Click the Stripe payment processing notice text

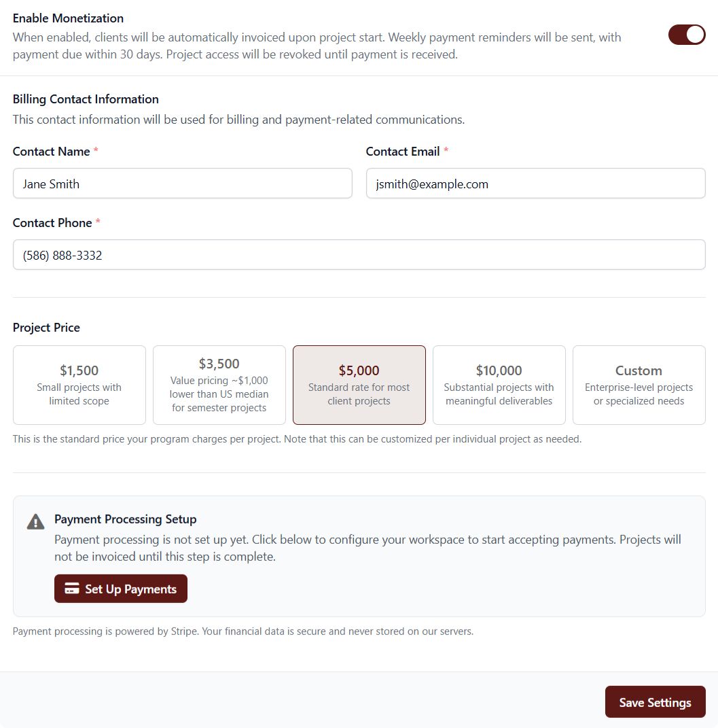tap(243, 631)
